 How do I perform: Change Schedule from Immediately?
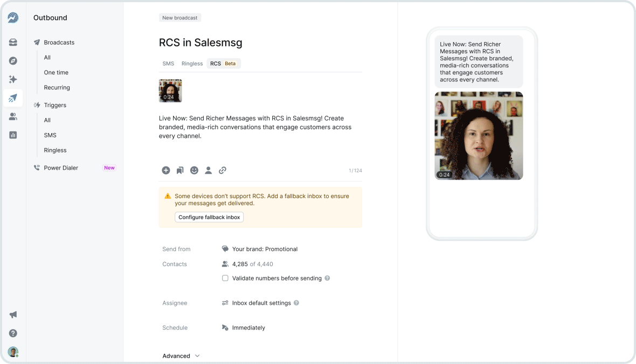point(249,327)
